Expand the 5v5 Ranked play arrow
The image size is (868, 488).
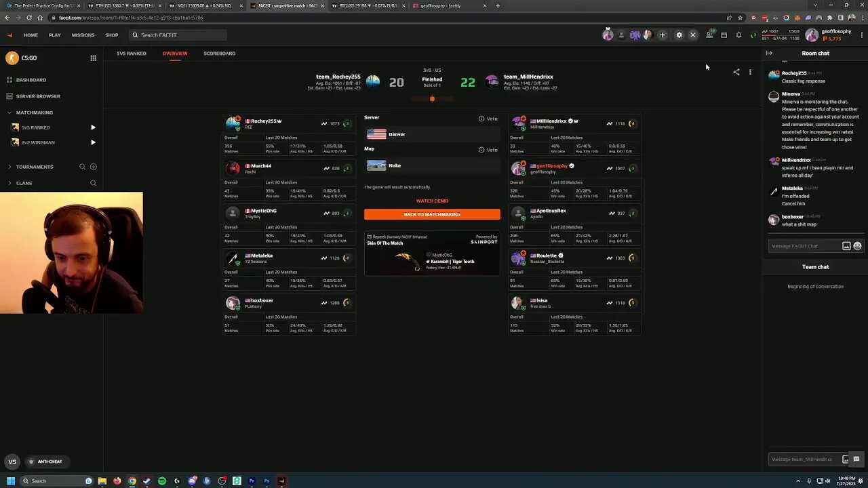pos(93,127)
